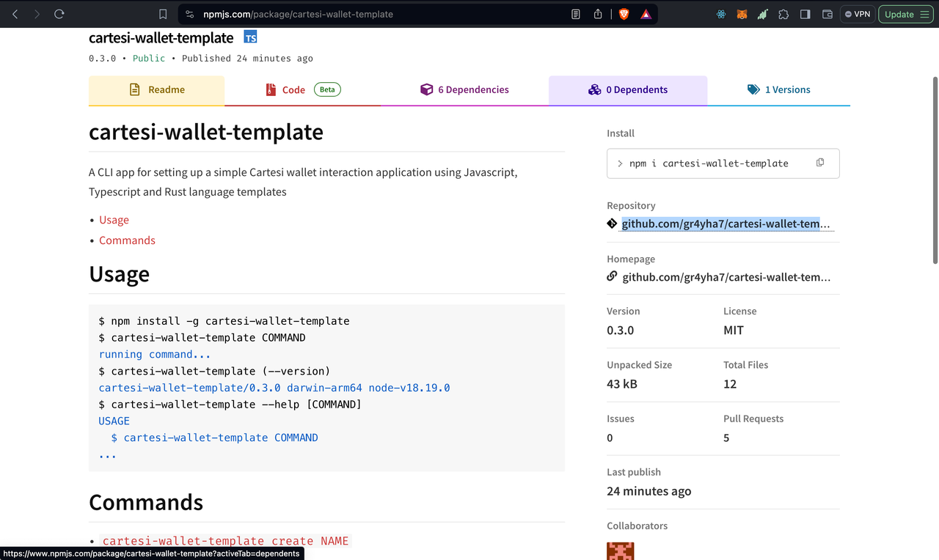Click the cartesi-wallet-template README heading
Image resolution: width=939 pixels, height=560 pixels.
click(206, 132)
